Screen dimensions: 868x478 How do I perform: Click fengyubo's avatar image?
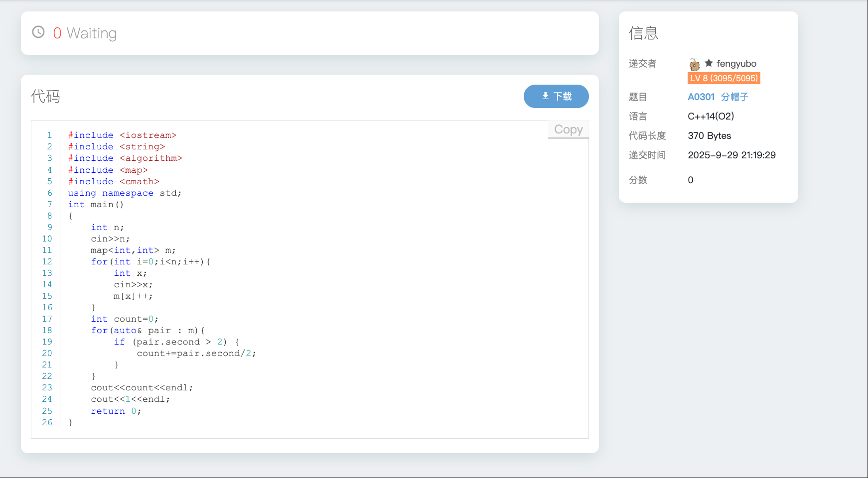point(695,64)
